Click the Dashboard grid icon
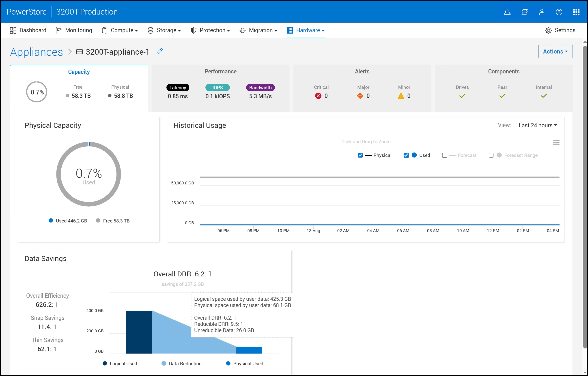This screenshot has width=588, height=376. click(x=13, y=30)
